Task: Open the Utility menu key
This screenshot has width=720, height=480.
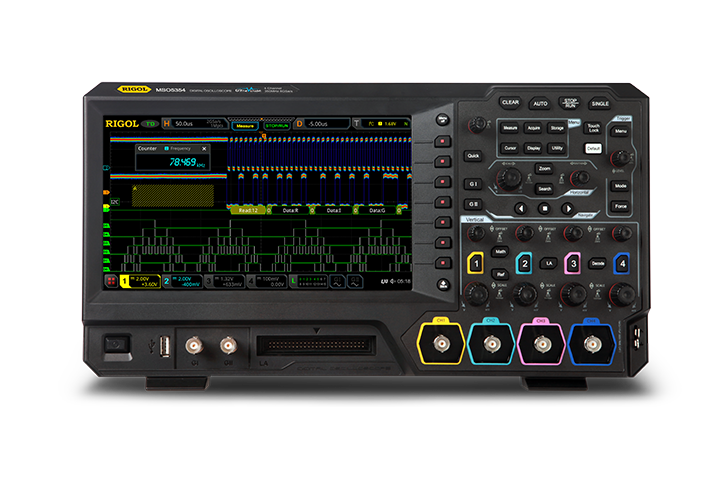Action: (x=557, y=148)
